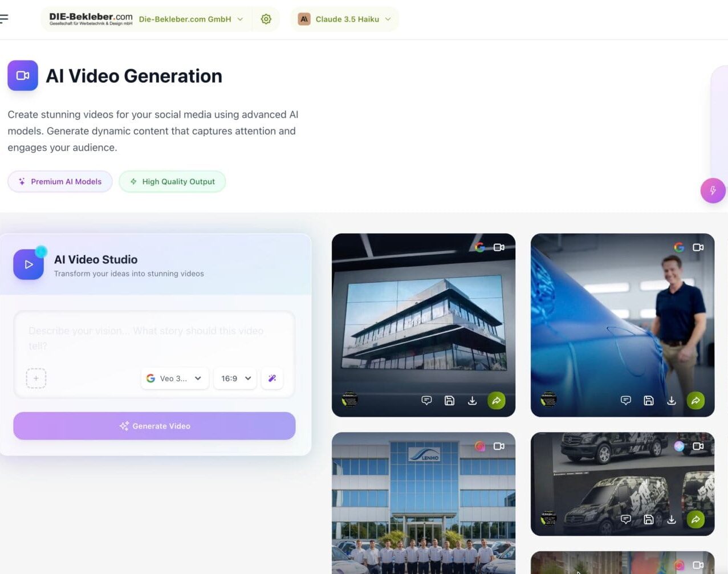Download the camouflage vans video
The width and height of the screenshot is (728, 574).
[x=672, y=519]
